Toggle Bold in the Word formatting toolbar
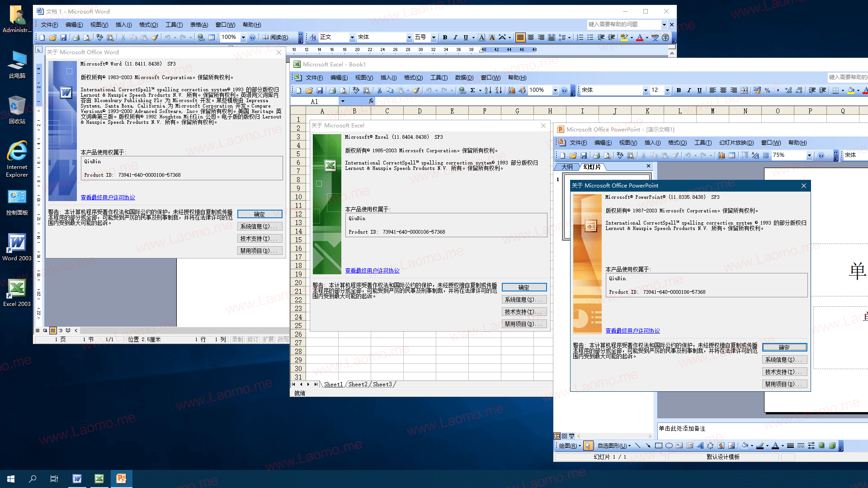This screenshot has height=488, width=868. pyautogui.click(x=445, y=38)
